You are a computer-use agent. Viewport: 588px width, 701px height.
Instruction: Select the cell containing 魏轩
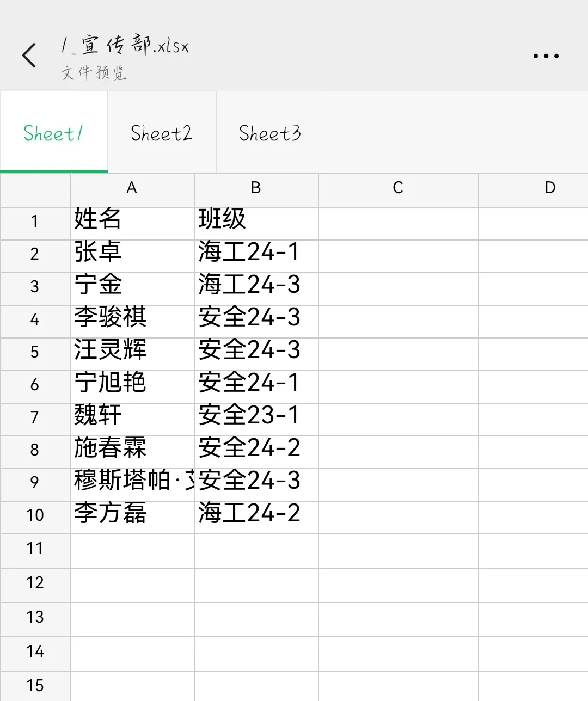tap(131, 418)
